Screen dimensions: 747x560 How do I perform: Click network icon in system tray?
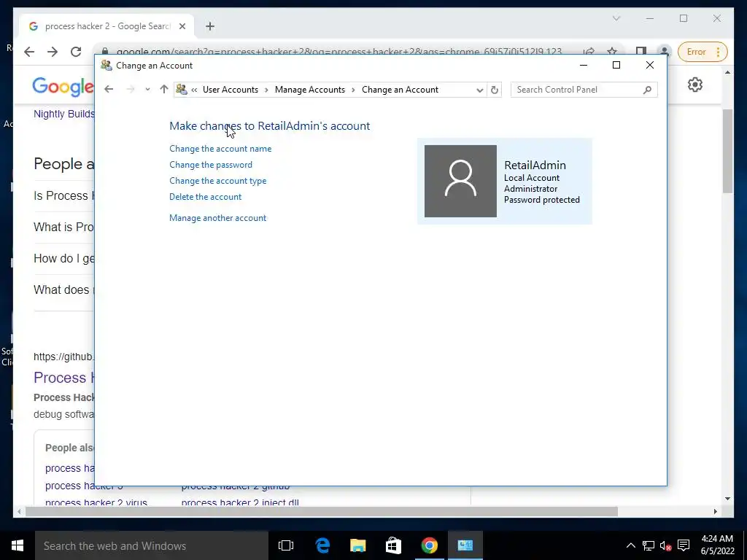click(648, 545)
